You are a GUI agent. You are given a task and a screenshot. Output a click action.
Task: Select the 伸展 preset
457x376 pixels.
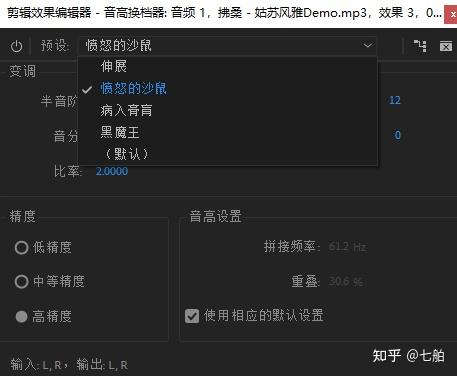pyautogui.click(x=227, y=66)
